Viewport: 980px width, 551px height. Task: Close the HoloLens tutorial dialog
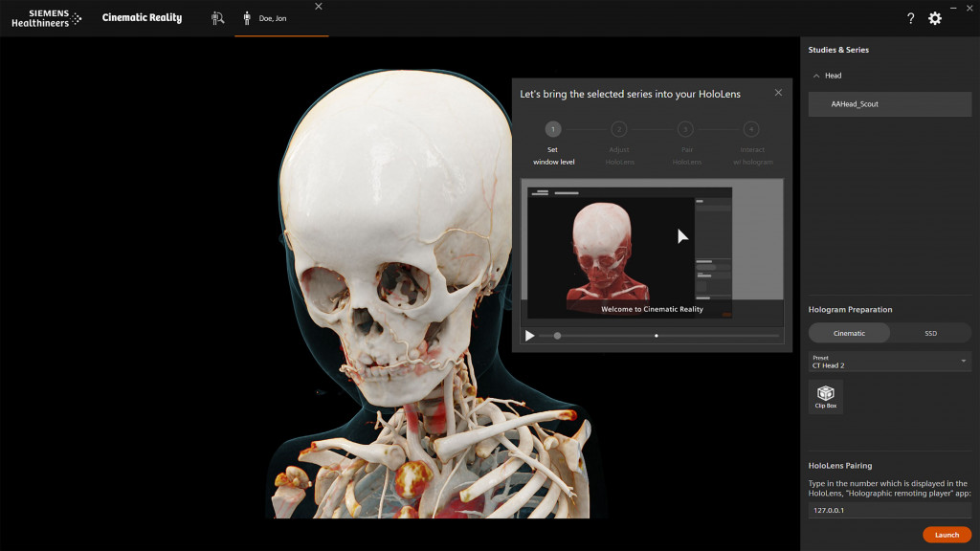click(x=778, y=93)
